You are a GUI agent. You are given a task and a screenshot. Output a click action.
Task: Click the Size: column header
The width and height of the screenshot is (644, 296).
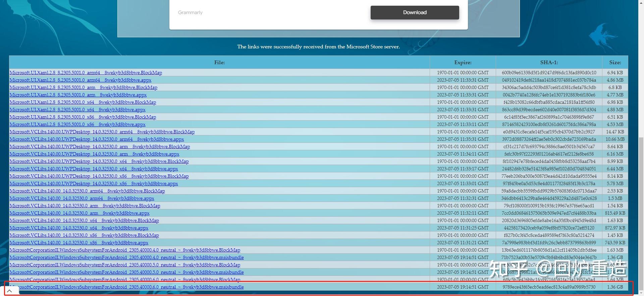click(x=615, y=62)
